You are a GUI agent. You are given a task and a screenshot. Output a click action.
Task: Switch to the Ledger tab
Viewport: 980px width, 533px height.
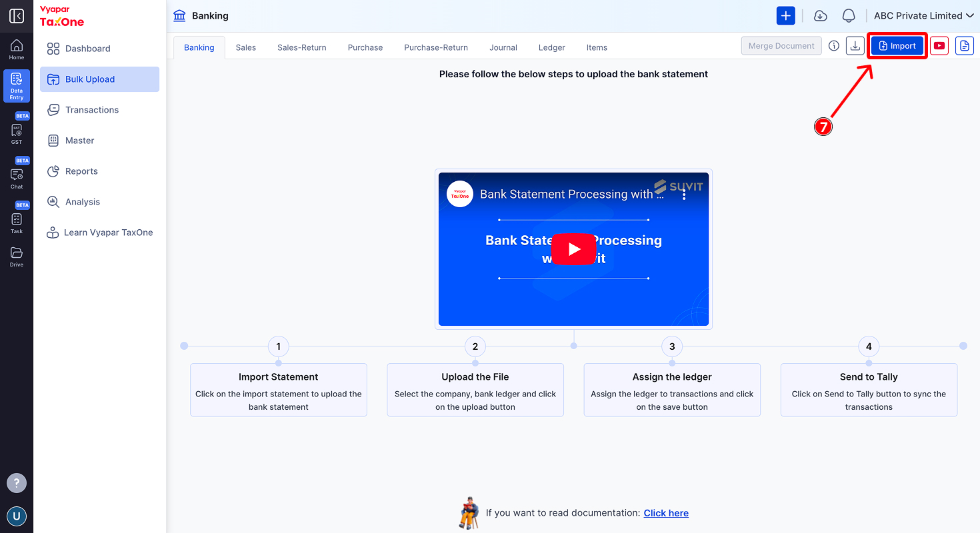pos(552,47)
